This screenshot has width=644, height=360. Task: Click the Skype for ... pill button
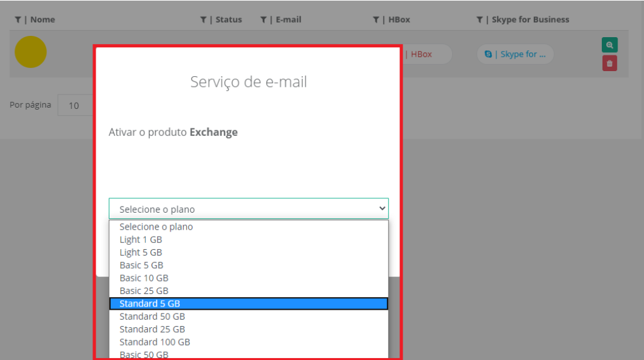(515, 54)
